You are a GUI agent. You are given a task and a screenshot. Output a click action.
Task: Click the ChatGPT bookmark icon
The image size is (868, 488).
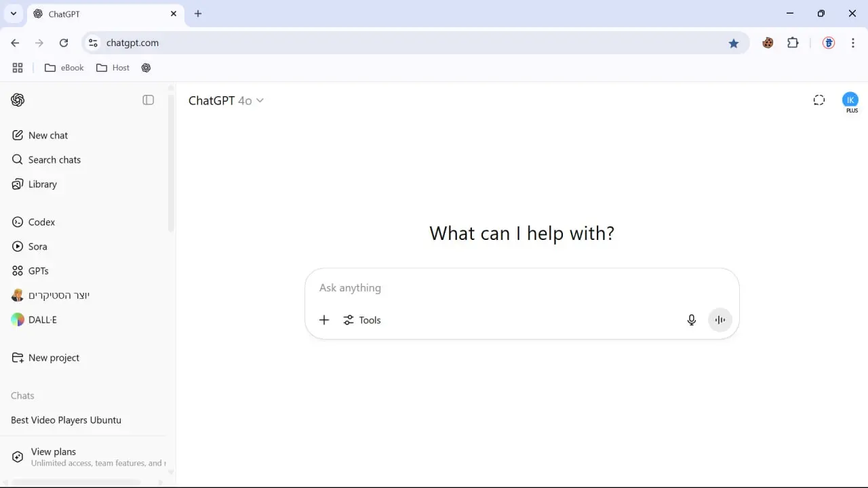(x=146, y=68)
